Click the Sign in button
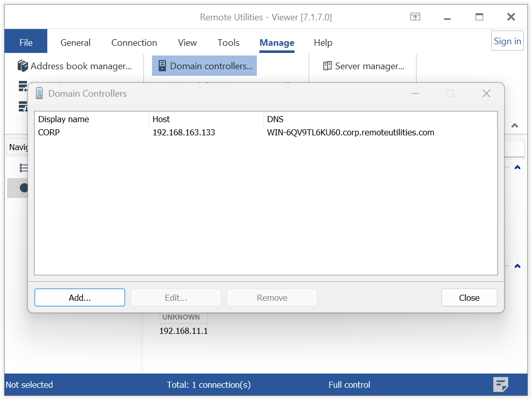This screenshot has height=400, width=532. (507, 41)
